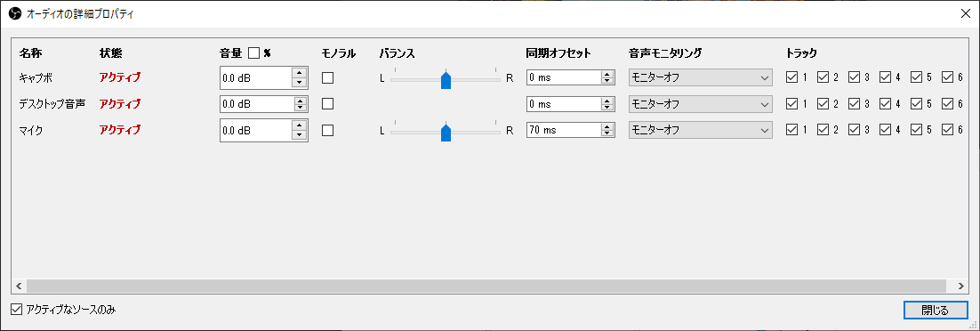Click the 閉じる button
Viewport: 980px width, 331px height.
(935, 311)
